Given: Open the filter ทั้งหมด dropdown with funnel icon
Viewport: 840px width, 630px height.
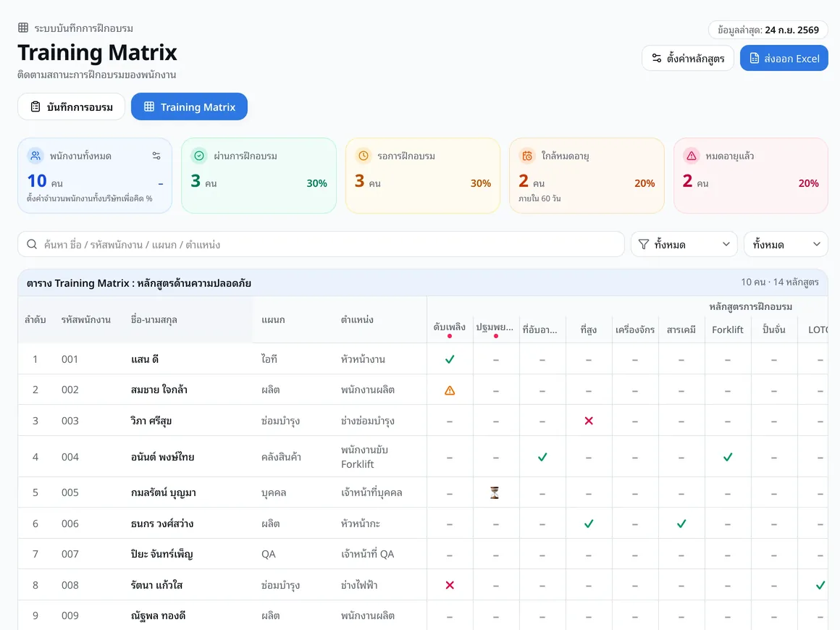Looking at the screenshot, I should pos(684,244).
